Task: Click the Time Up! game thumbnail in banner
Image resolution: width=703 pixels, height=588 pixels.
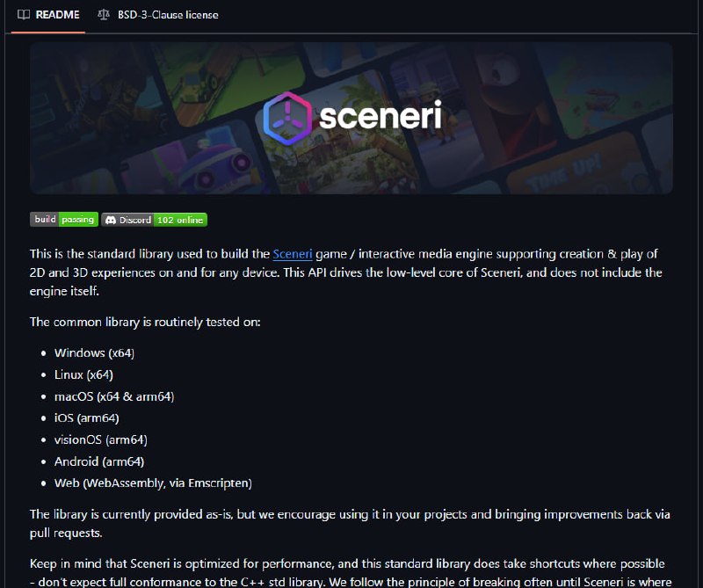Action: coord(576,168)
